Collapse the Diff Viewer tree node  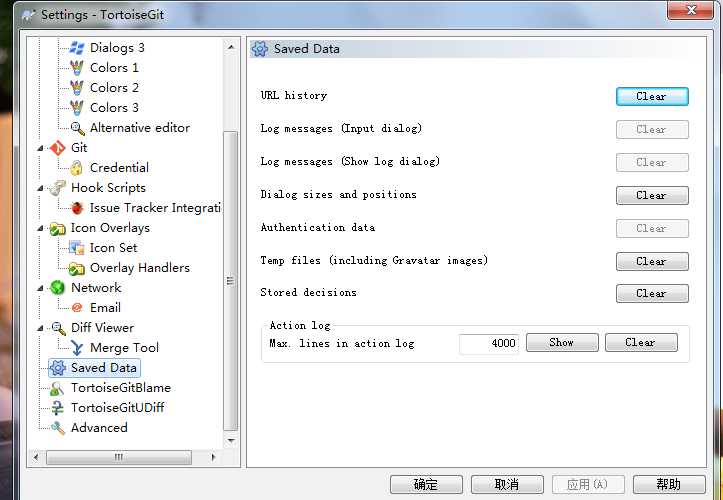pos(40,328)
